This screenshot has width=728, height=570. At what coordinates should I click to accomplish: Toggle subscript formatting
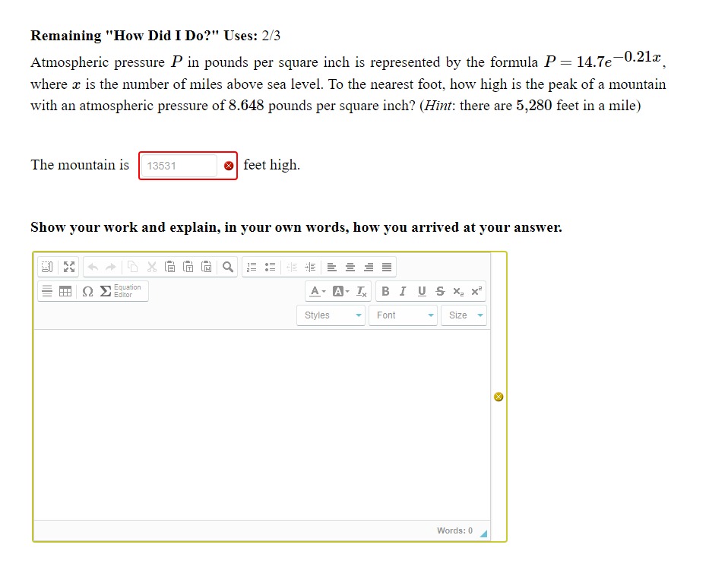pos(458,291)
